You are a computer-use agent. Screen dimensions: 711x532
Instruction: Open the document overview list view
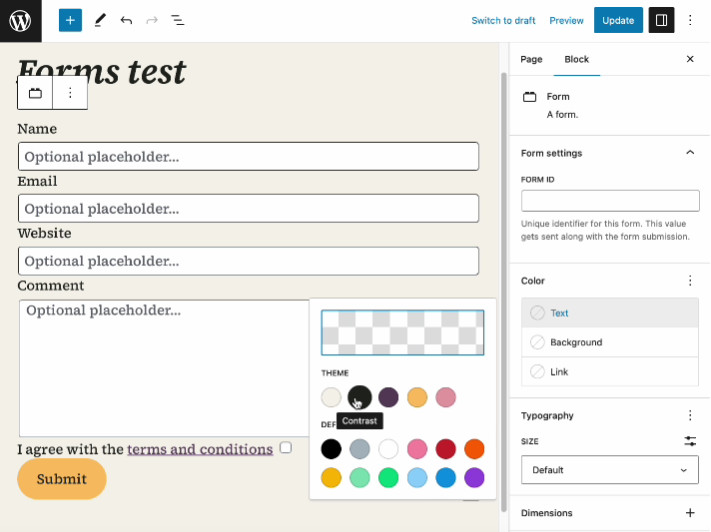click(x=177, y=20)
